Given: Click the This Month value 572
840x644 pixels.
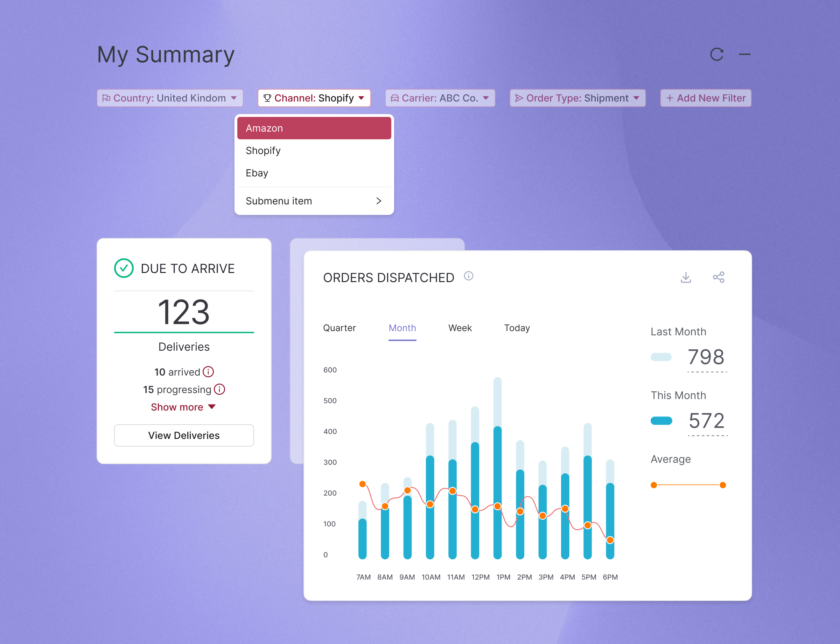Looking at the screenshot, I should coord(707,421).
